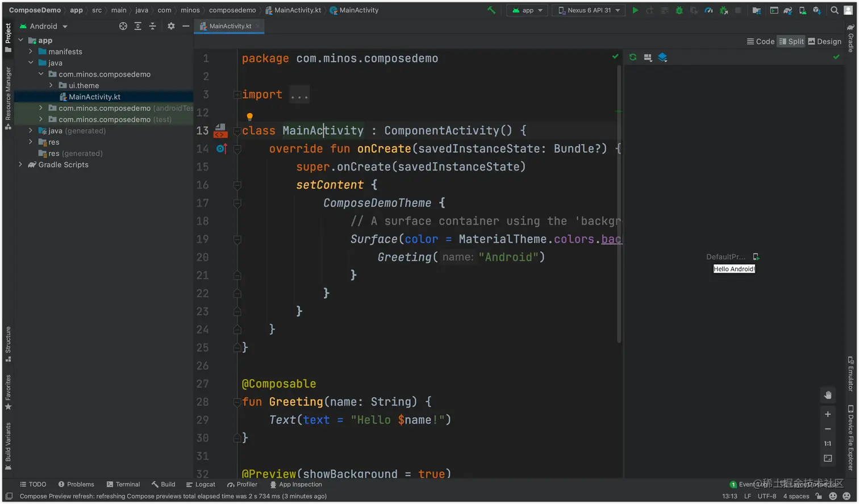
Task: Open the App Inspection tool window
Action: 296,485
